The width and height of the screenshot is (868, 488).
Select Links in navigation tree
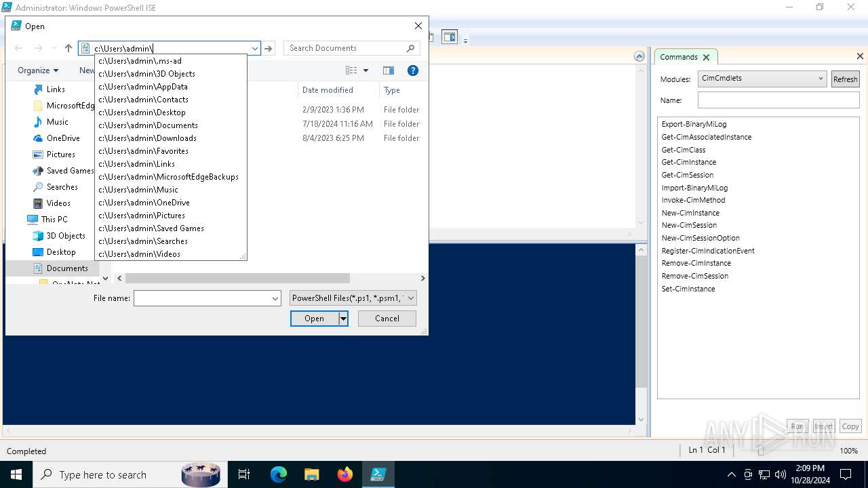tap(56, 89)
